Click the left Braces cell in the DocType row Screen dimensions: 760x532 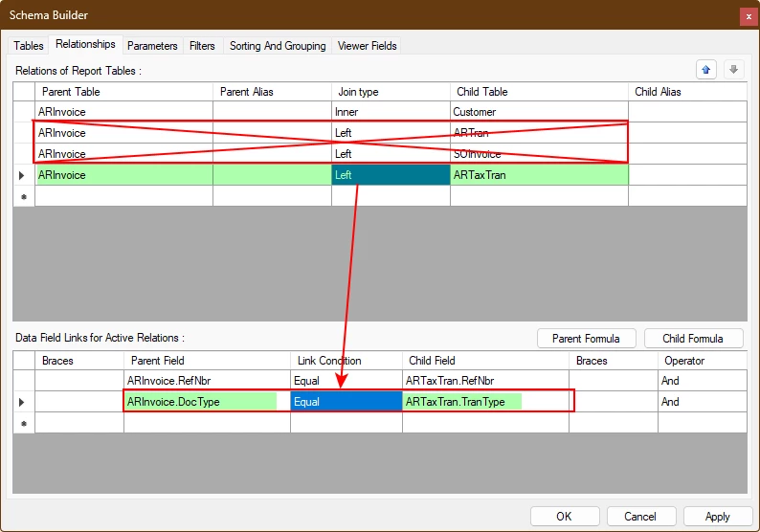pos(79,402)
